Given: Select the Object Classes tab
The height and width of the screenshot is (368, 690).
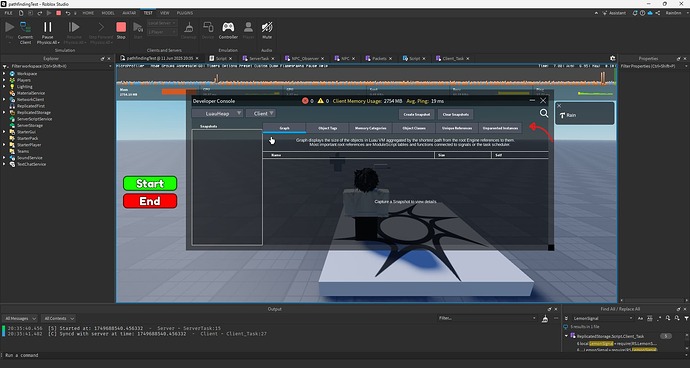Looking at the screenshot, I should point(414,128).
